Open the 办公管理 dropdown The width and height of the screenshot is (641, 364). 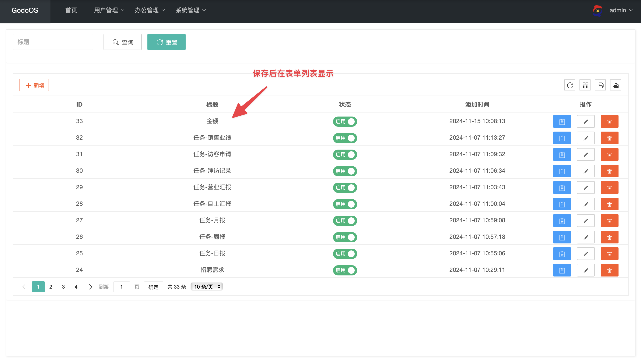coord(150,10)
